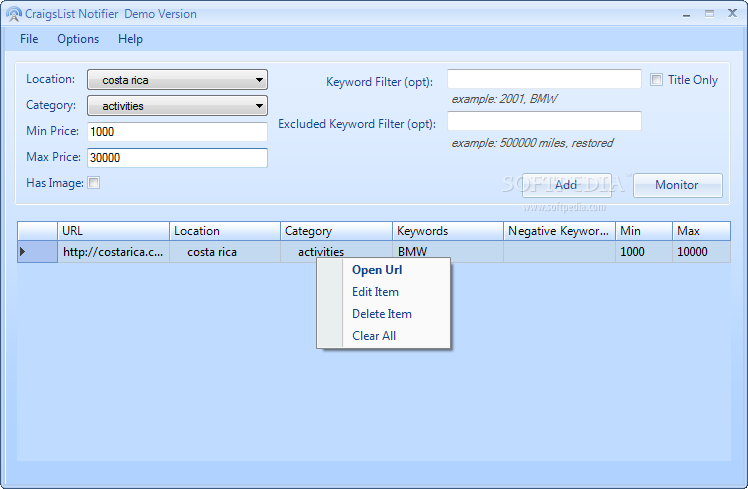Click the Monitor button
748x489 pixels.
pyautogui.click(x=678, y=185)
